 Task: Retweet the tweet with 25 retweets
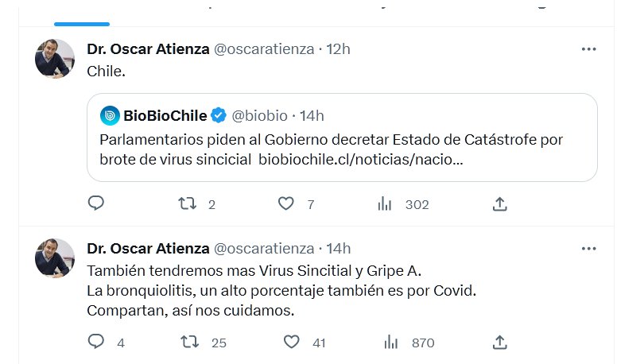(189, 343)
